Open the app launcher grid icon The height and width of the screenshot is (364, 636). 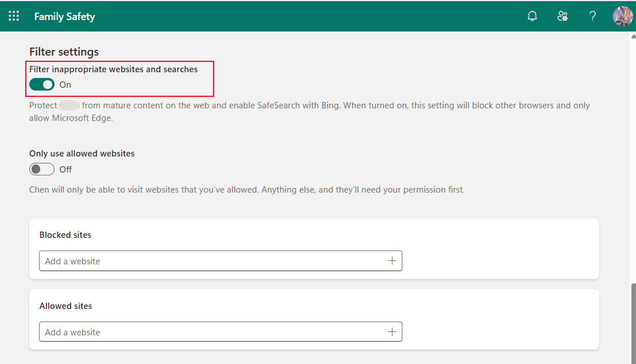pos(14,16)
